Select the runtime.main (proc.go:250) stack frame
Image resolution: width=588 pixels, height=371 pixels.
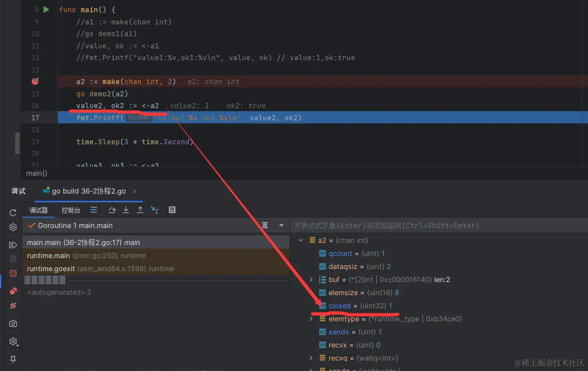156,255
